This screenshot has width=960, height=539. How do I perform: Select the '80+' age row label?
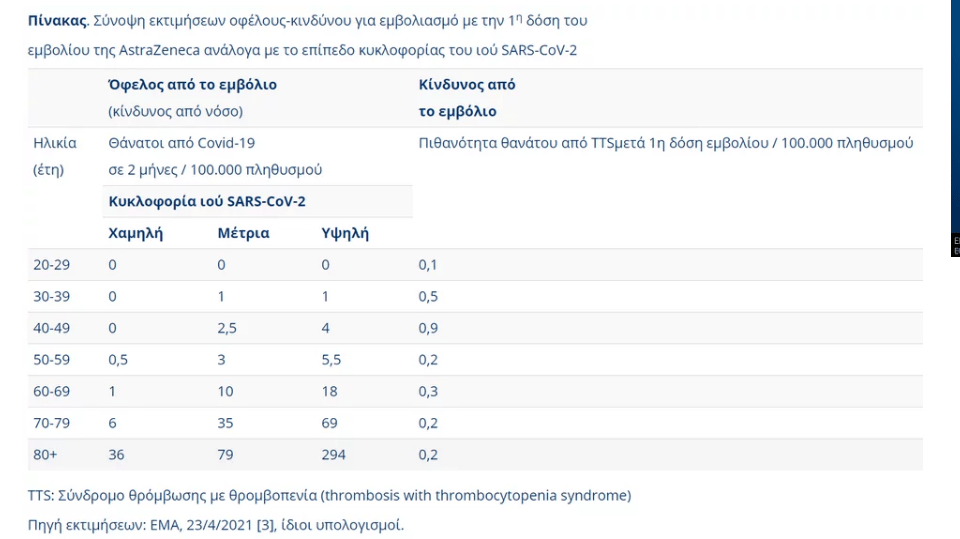[46, 454]
